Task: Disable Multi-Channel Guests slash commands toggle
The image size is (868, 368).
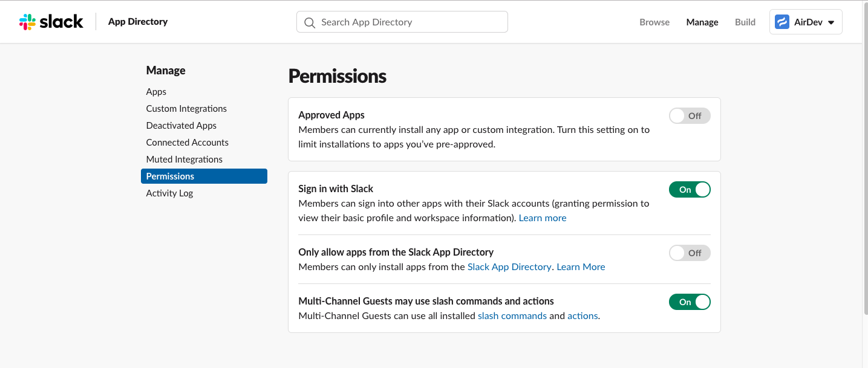Action: tap(689, 302)
